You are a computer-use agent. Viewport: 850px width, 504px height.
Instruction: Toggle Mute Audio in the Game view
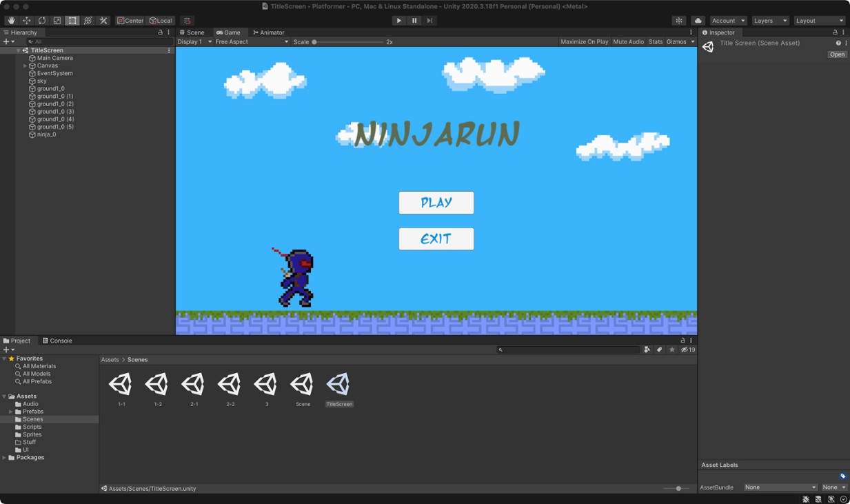pos(627,41)
